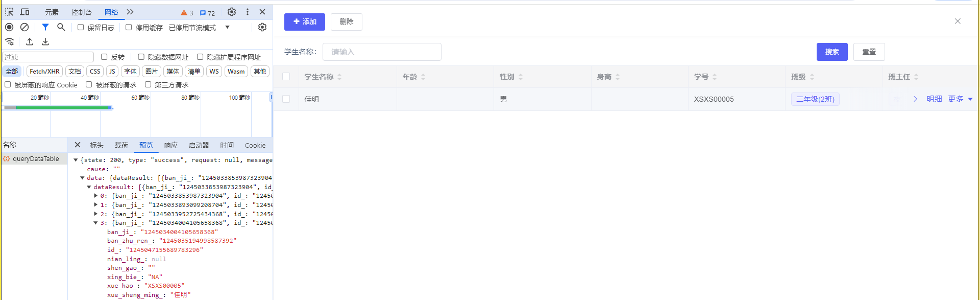
Task: Click the 搜索 button
Action: pos(832,52)
